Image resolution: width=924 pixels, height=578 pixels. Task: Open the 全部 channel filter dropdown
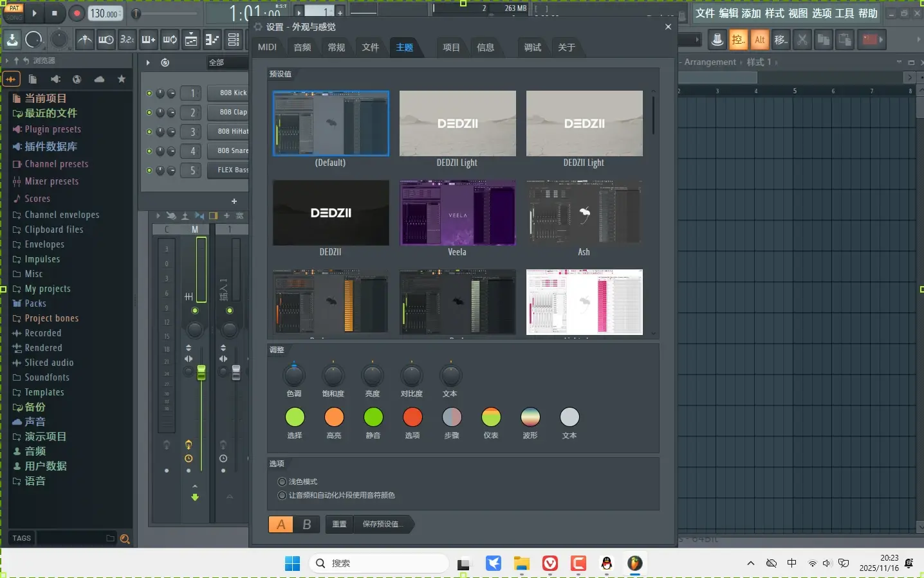[227, 62]
